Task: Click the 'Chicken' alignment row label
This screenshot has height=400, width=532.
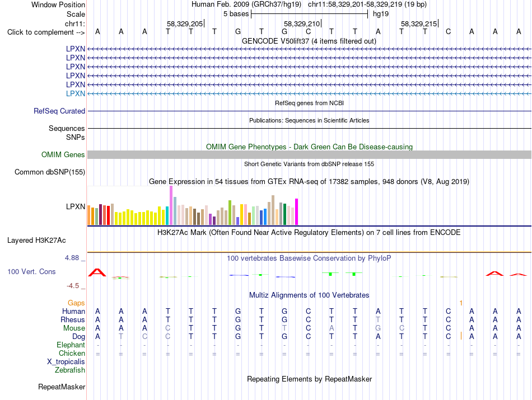Action: [x=72, y=353]
